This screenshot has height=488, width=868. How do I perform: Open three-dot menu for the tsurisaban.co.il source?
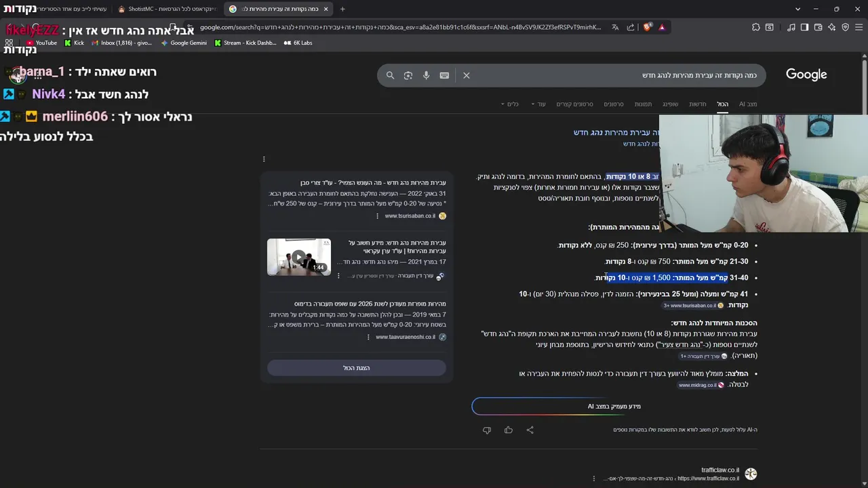(x=378, y=216)
